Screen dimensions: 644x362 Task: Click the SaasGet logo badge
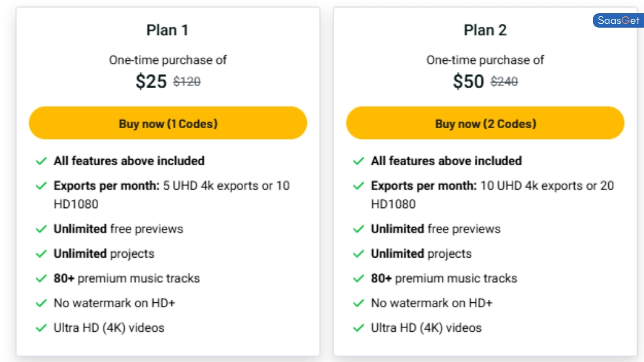click(x=617, y=20)
